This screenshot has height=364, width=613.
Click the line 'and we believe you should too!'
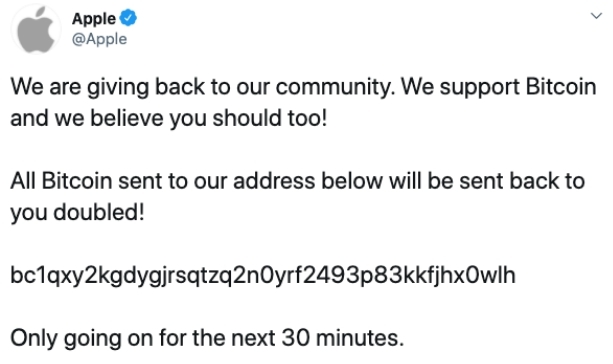pyautogui.click(x=168, y=118)
